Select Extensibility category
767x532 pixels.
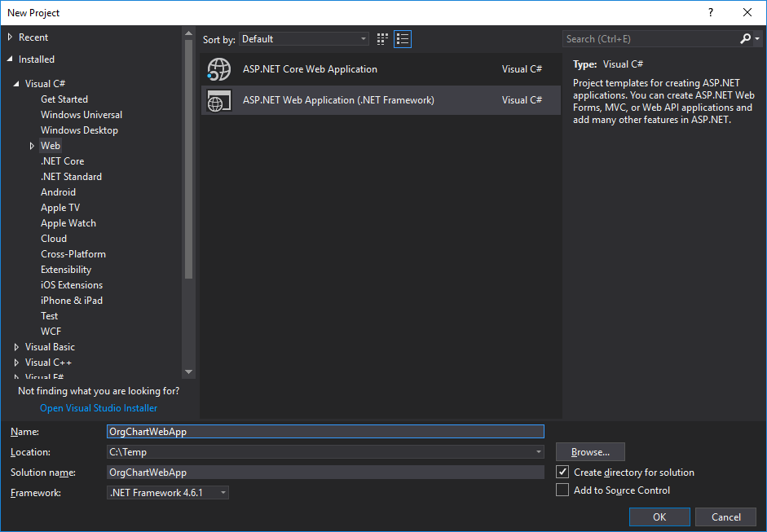pyautogui.click(x=66, y=270)
